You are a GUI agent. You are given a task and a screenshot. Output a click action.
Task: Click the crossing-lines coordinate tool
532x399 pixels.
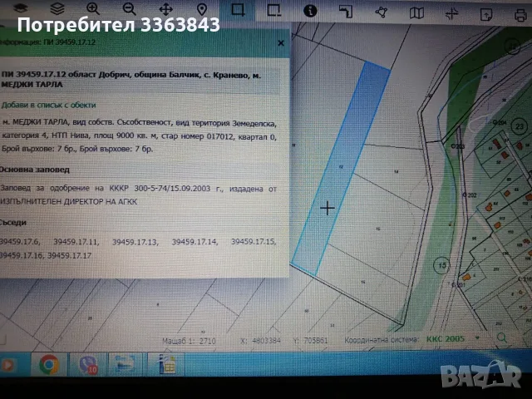coord(451,14)
